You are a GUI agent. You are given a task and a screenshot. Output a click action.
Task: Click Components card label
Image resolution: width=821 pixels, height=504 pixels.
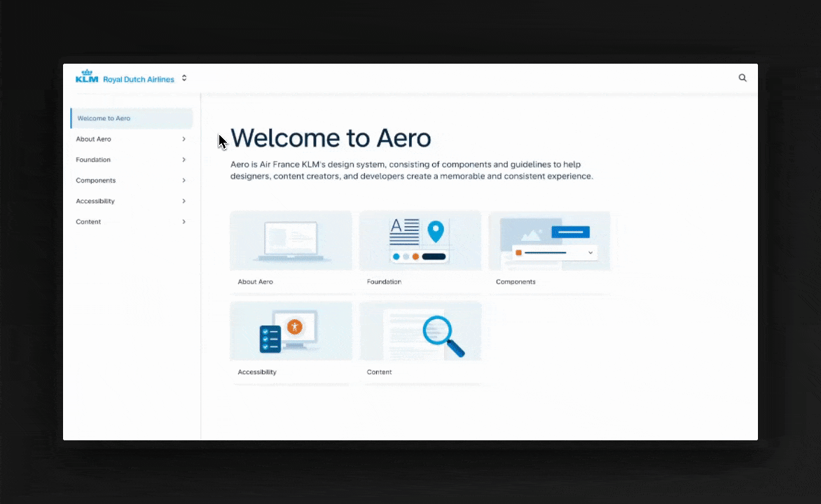coord(516,281)
